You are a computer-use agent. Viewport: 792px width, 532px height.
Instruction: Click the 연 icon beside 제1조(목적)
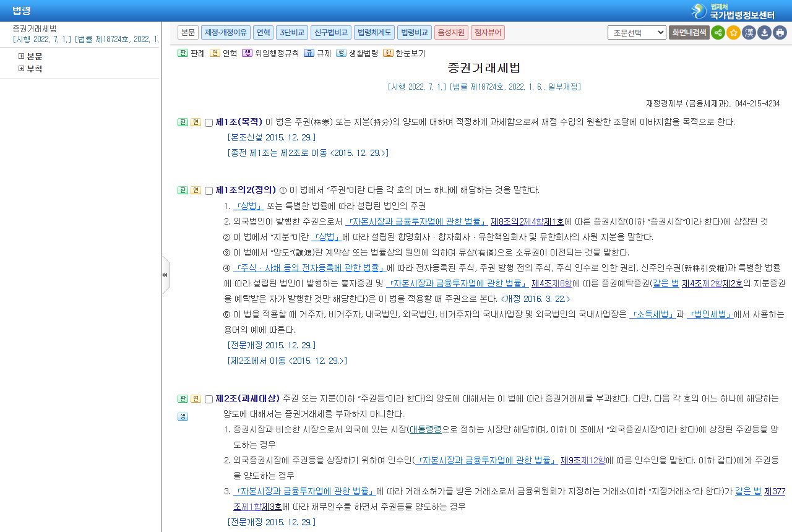(196, 122)
